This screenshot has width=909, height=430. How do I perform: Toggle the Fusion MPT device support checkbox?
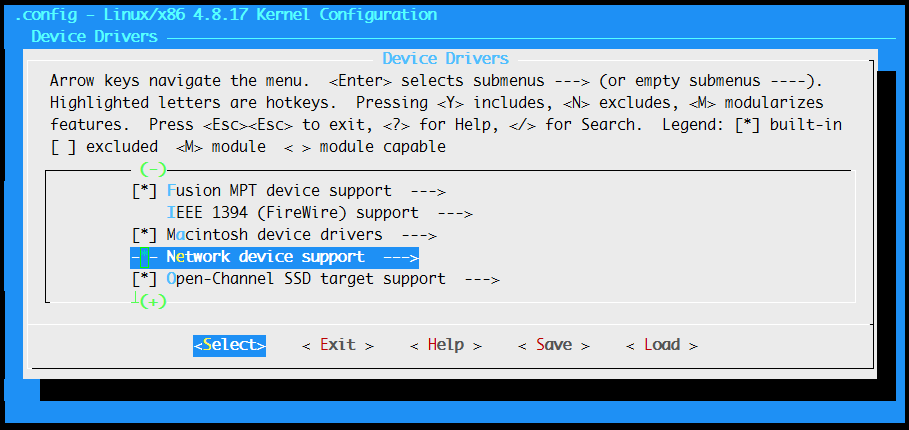144,191
